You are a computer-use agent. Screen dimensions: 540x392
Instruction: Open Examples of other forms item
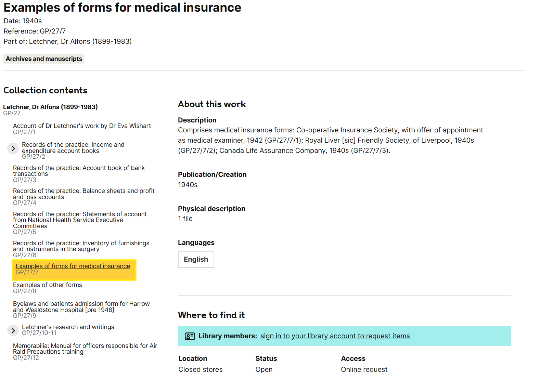(48, 285)
